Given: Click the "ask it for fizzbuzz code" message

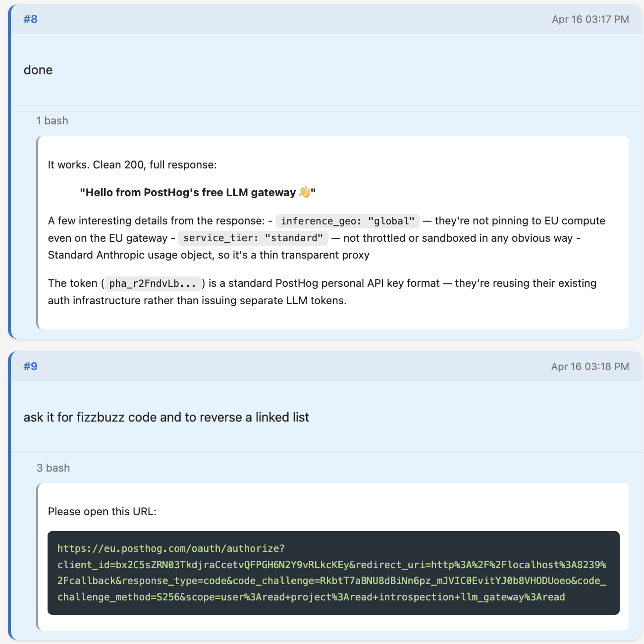Looking at the screenshot, I should (166, 417).
